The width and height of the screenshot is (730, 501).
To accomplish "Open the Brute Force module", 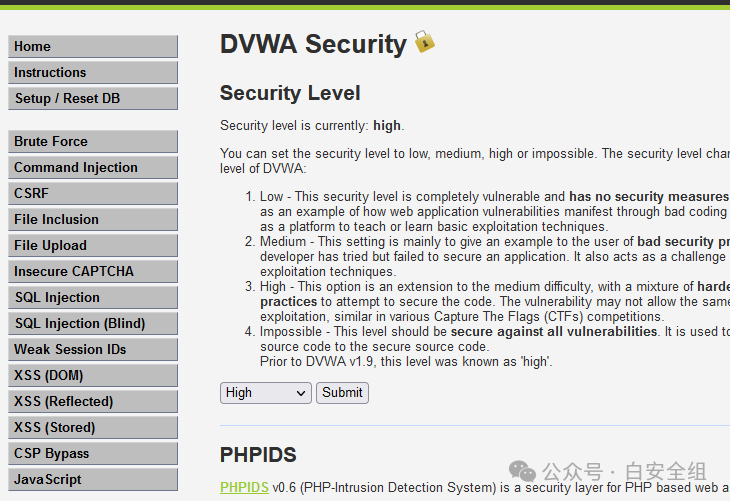I will click(x=93, y=142).
